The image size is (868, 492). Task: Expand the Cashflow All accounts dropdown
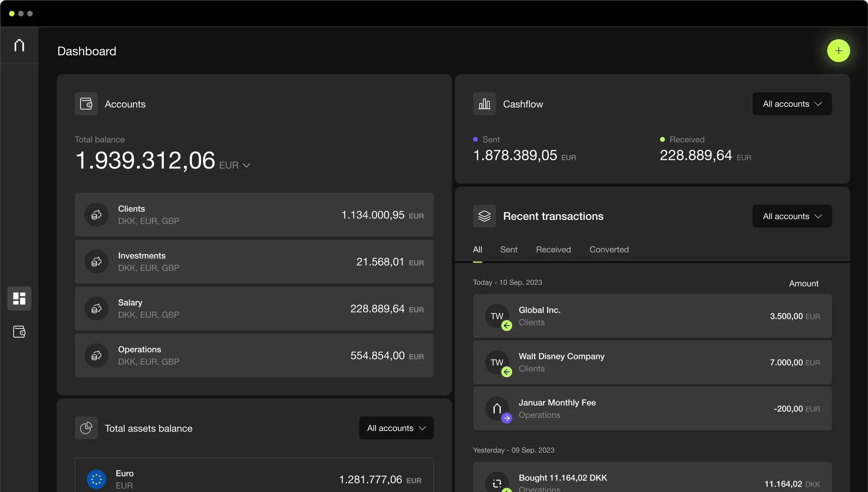click(x=792, y=104)
